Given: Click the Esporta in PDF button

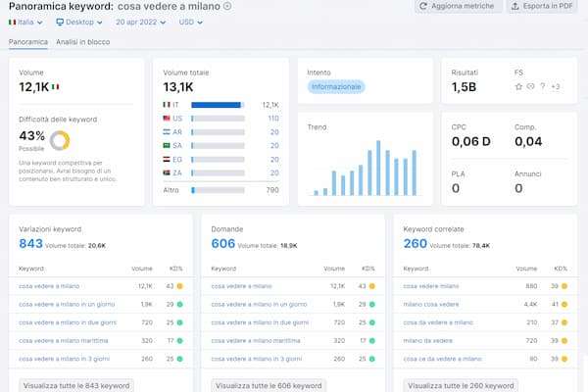Looking at the screenshot, I should tap(544, 7).
